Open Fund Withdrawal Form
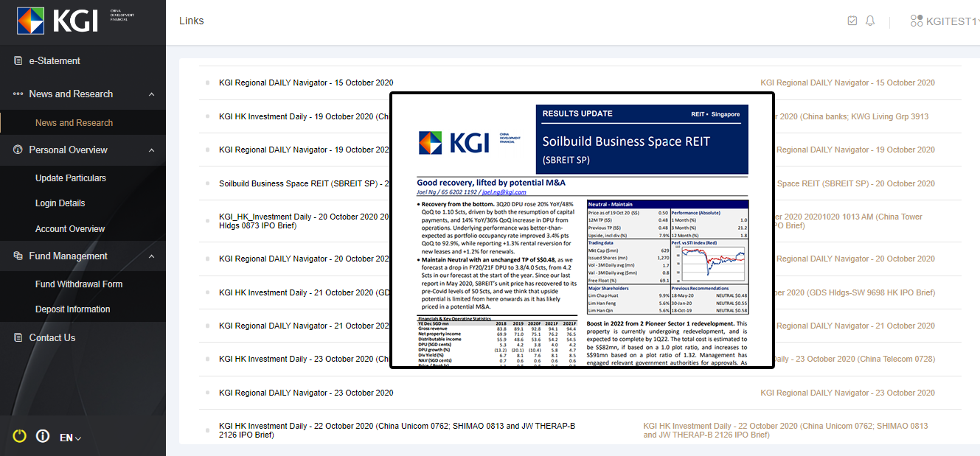The height and width of the screenshot is (456, 980). click(79, 284)
